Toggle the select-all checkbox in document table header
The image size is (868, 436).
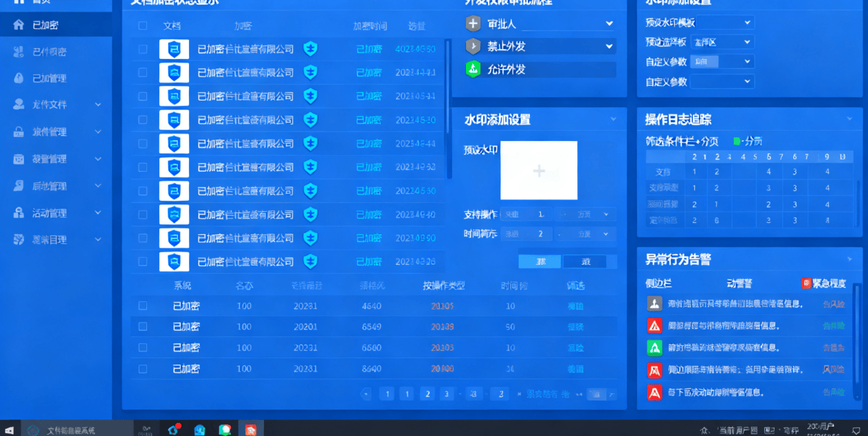[143, 26]
